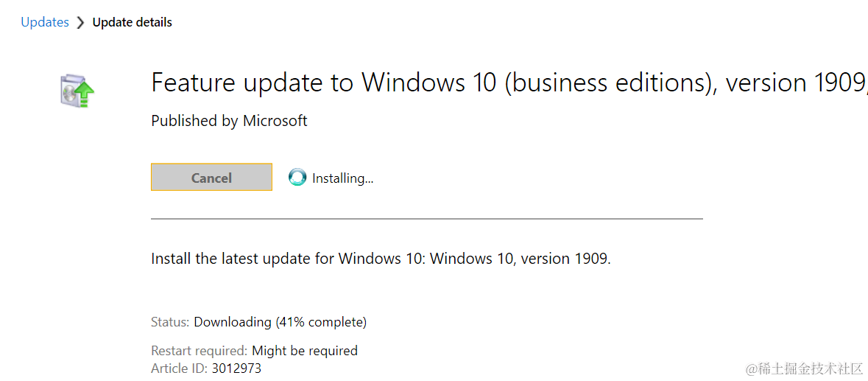Viewport: 868px width, 381px height.
Task: Click the horizontal divider line below Cancel
Action: pyautogui.click(x=427, y=219)
